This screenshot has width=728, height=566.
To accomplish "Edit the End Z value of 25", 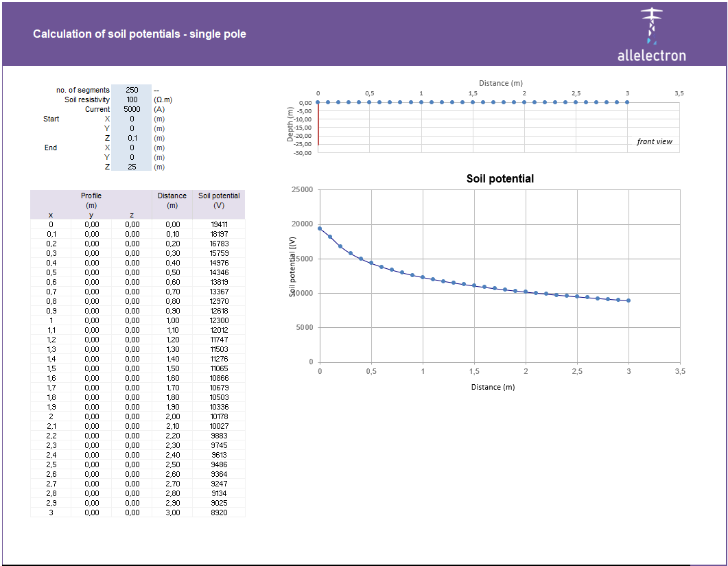I will click(x=133, y=167).
